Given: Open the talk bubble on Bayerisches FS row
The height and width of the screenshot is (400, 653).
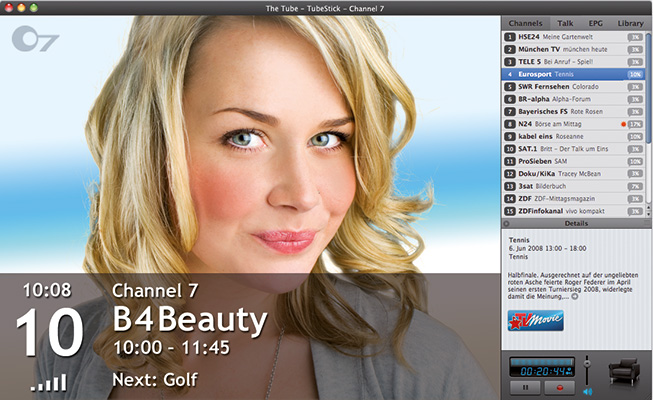Looking at the screenshot, I should pyautogui.click(x=635, y=112).
